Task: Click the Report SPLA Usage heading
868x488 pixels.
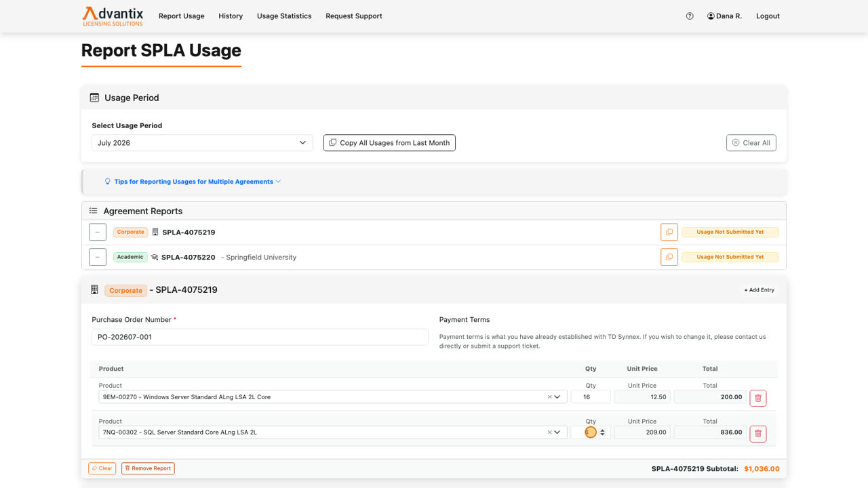Action: [161, 51]
